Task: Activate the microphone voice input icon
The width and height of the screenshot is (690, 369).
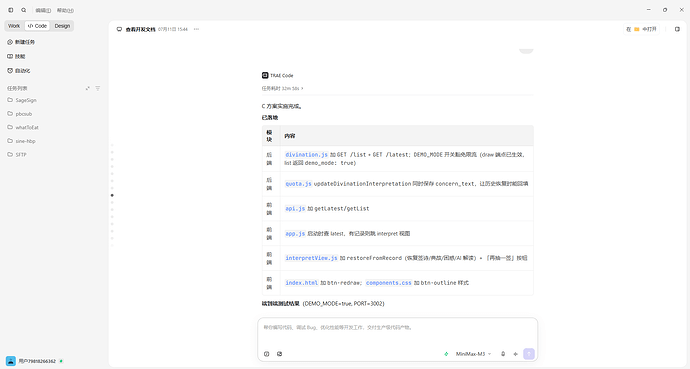Action: point(503,354)
